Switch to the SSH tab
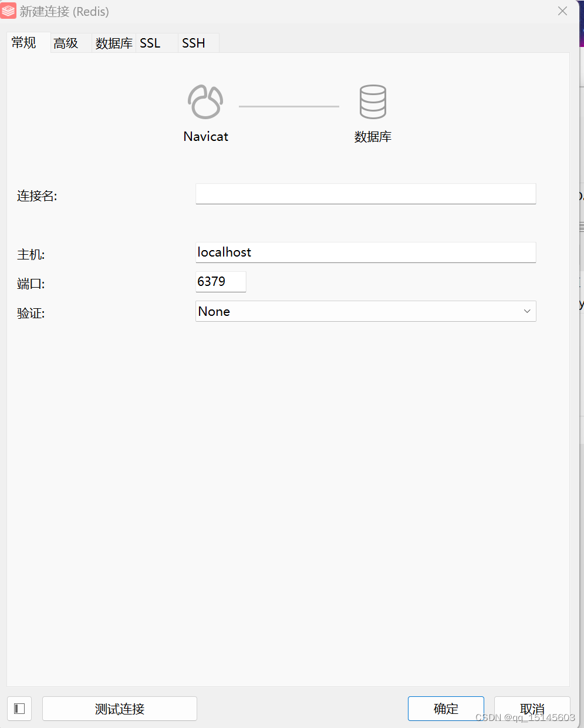Image resolution: width=584 pixels, height=728 pixels. pos(198,43)
